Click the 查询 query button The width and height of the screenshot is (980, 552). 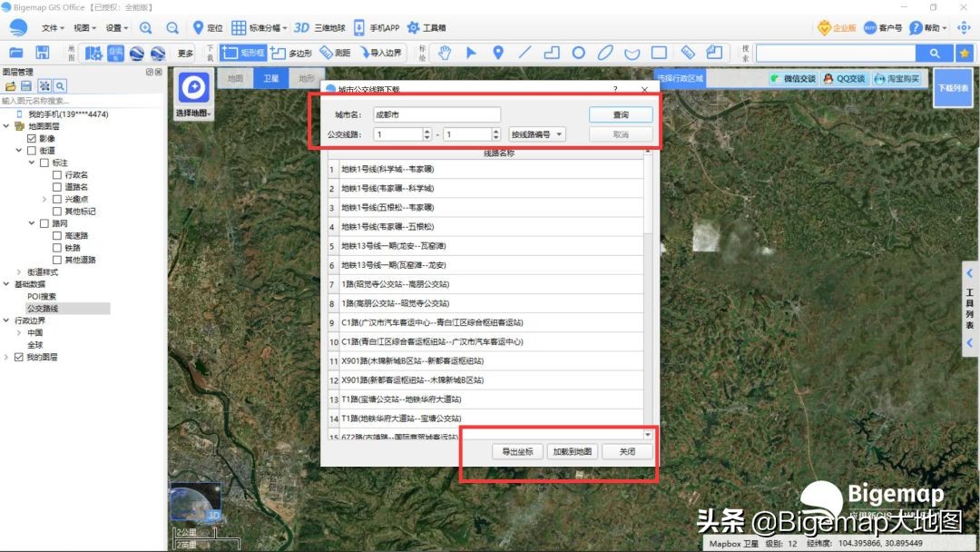click(621, 113)
